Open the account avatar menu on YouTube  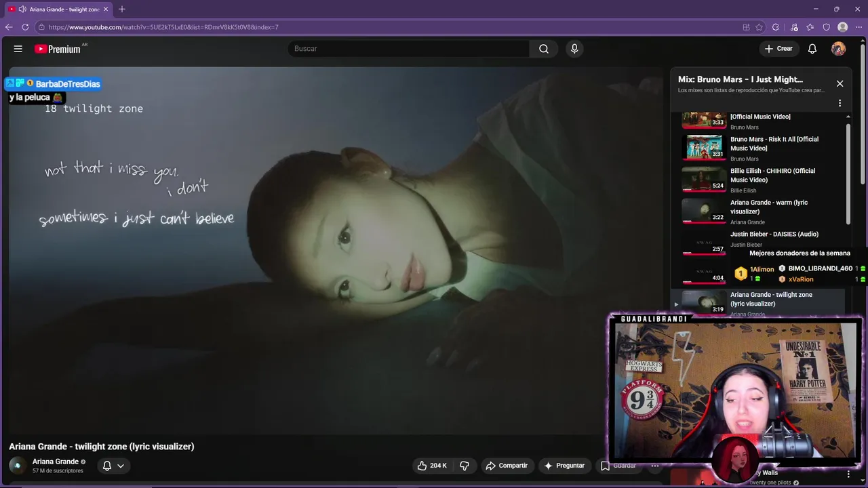(839, 49)
